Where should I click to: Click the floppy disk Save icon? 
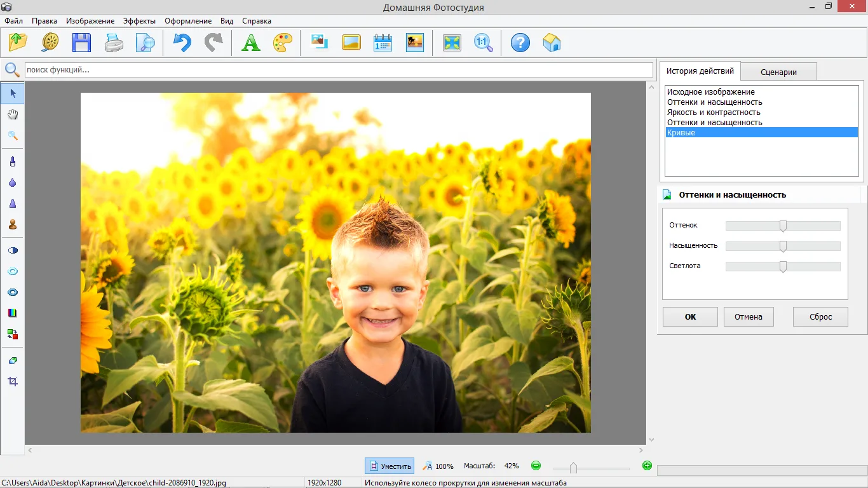point(81,43)
